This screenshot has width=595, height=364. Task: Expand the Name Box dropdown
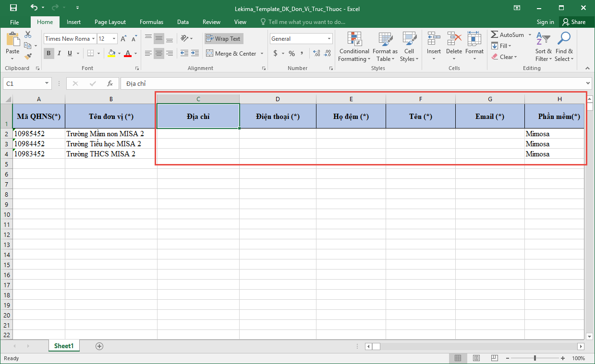click(47, 83)
